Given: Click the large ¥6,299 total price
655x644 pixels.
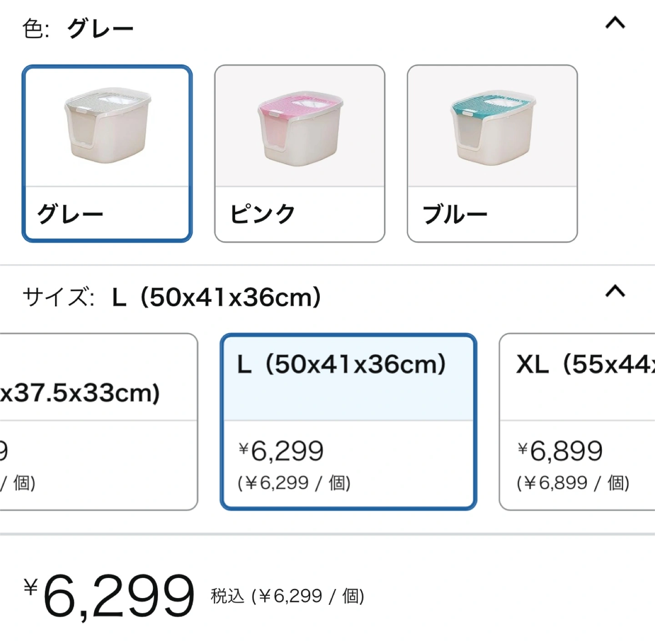Looking at the screenshot, I should [109, 595].
